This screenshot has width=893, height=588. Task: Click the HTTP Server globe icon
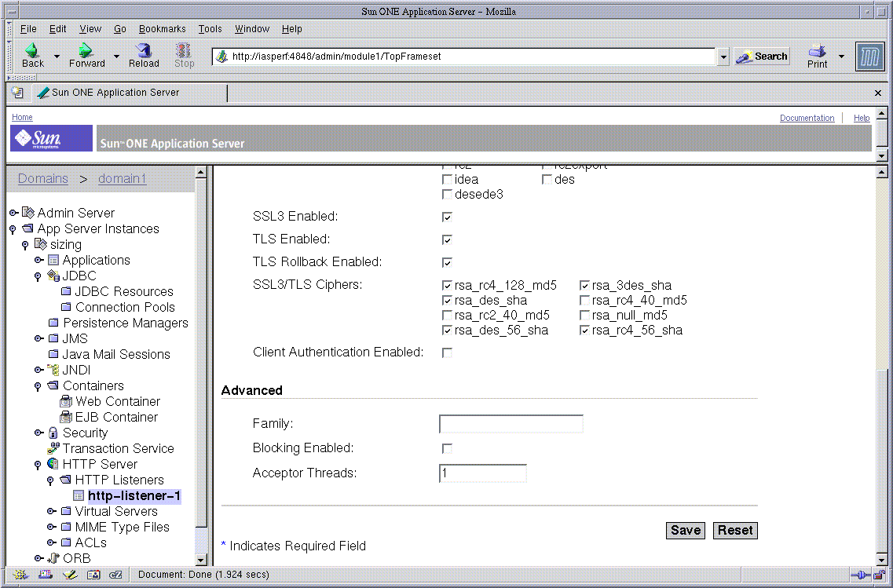coord(53,464)
